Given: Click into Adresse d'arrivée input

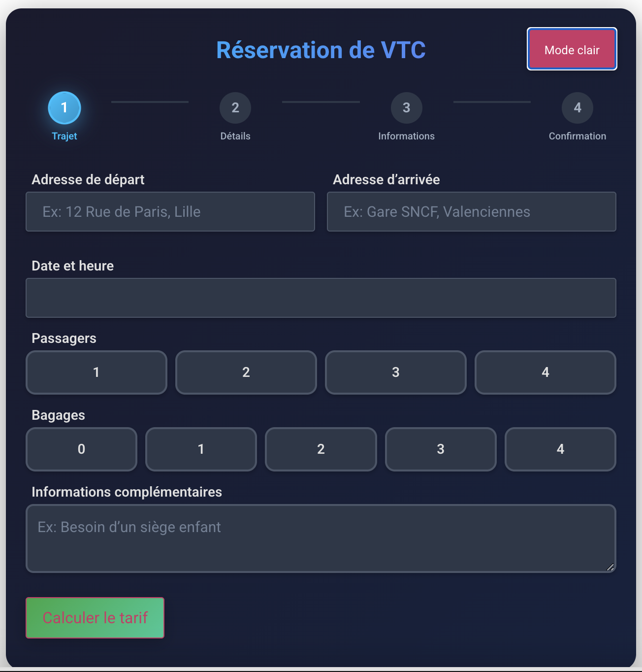Looking at the screenshot, I should (x=472, y=212).
